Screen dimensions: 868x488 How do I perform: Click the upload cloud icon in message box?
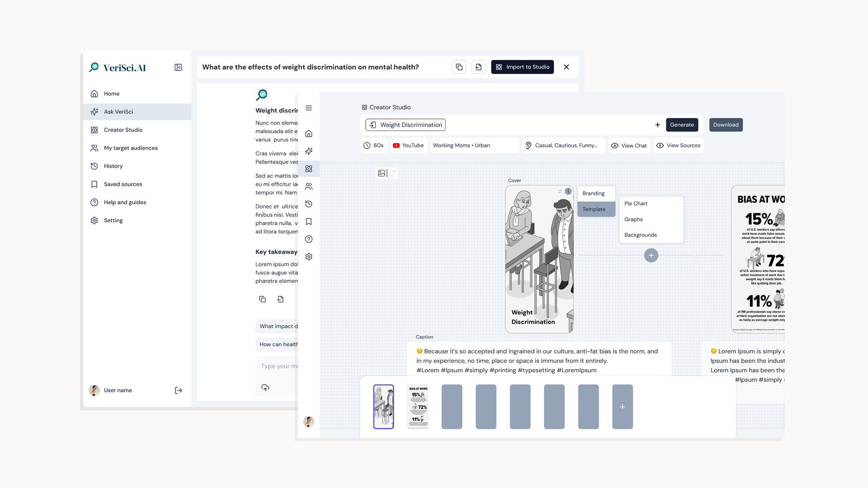pyautogui.click(x=265, y=387)
